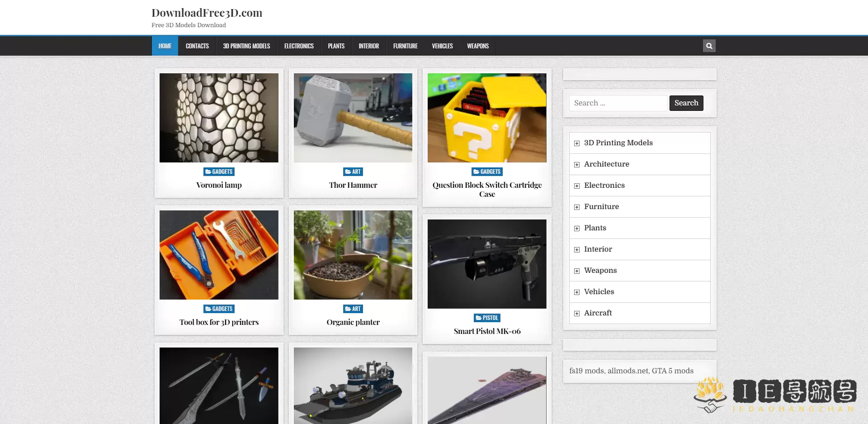Click the GADGETS tag under Voronoi lamp
The height and width of the screenshot is (424, 868).
point(219,172)
